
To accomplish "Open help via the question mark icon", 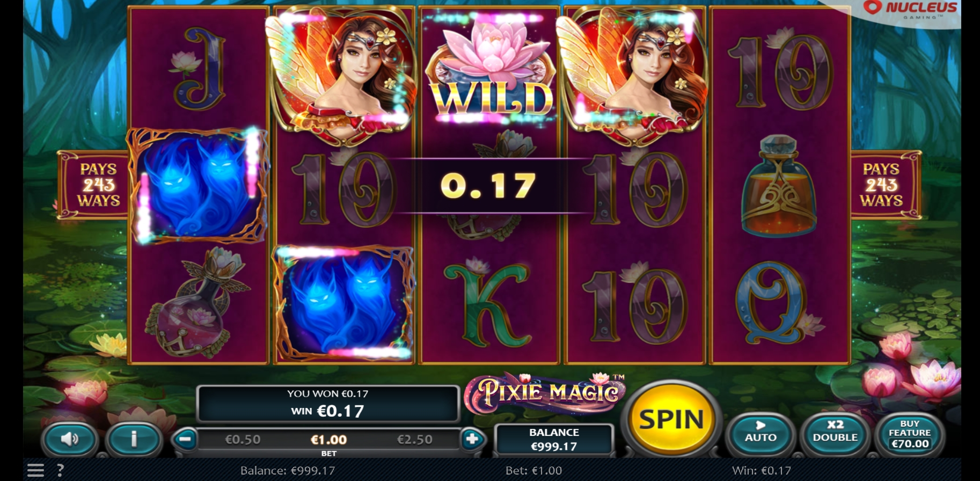I will 60,470.
